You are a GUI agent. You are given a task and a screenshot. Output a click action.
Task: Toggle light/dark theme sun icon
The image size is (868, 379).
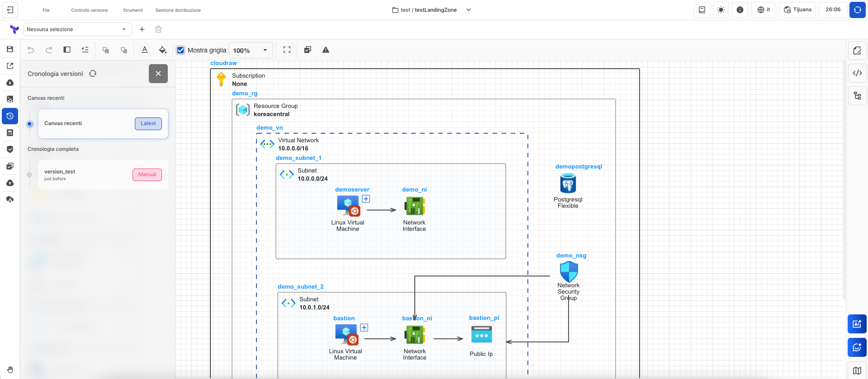(x=721, y=10)
